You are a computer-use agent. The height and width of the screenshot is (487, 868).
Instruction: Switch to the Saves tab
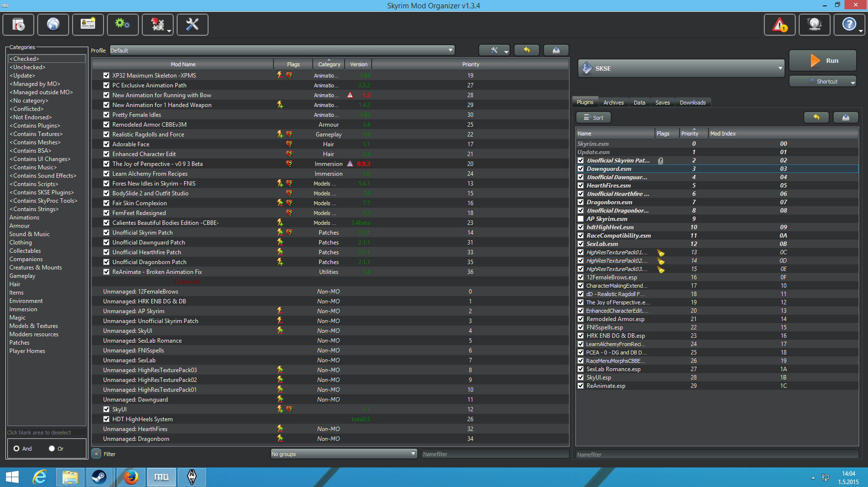662,103
